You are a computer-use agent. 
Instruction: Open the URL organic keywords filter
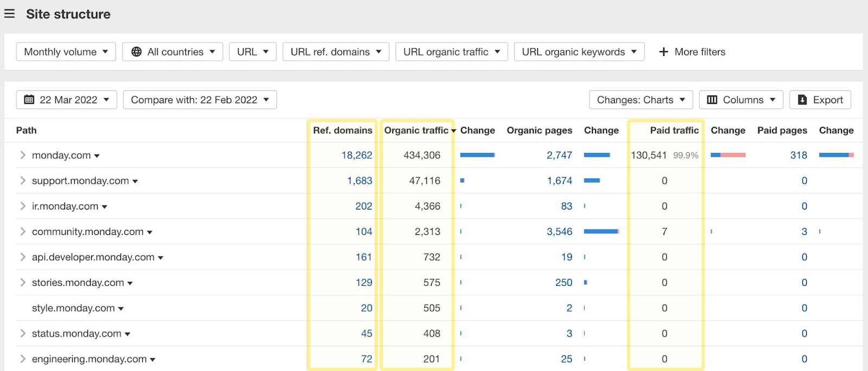[x=579, y=52]
